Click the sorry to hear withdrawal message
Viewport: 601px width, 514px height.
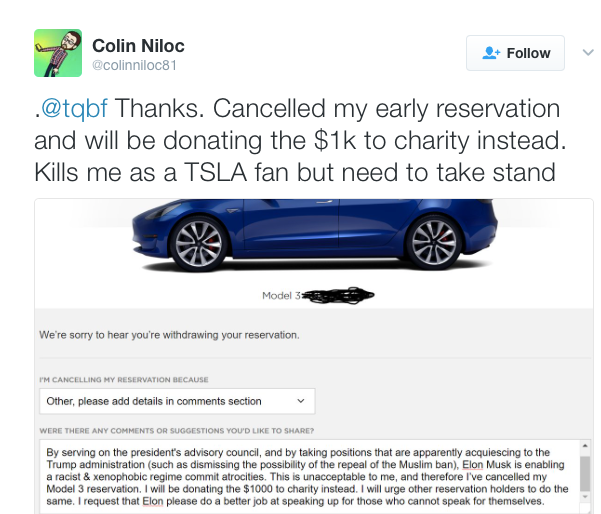(169, 335)
